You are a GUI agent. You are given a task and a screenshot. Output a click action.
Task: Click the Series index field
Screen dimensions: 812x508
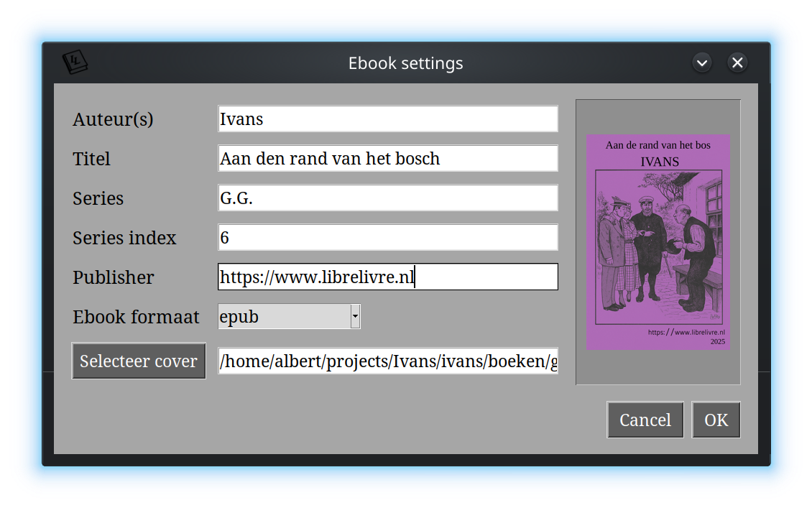(x=388, y=237)
